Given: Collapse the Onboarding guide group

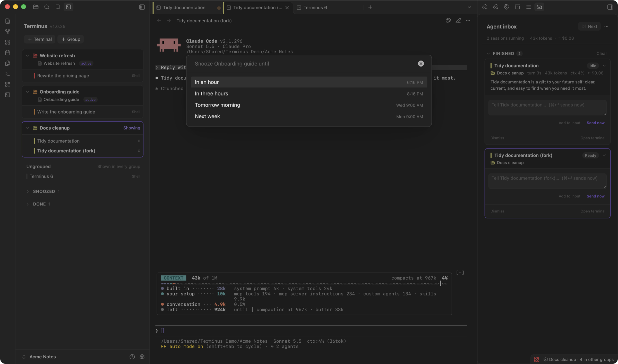Looking at the screenshot, I should click(x=27, y=92).
